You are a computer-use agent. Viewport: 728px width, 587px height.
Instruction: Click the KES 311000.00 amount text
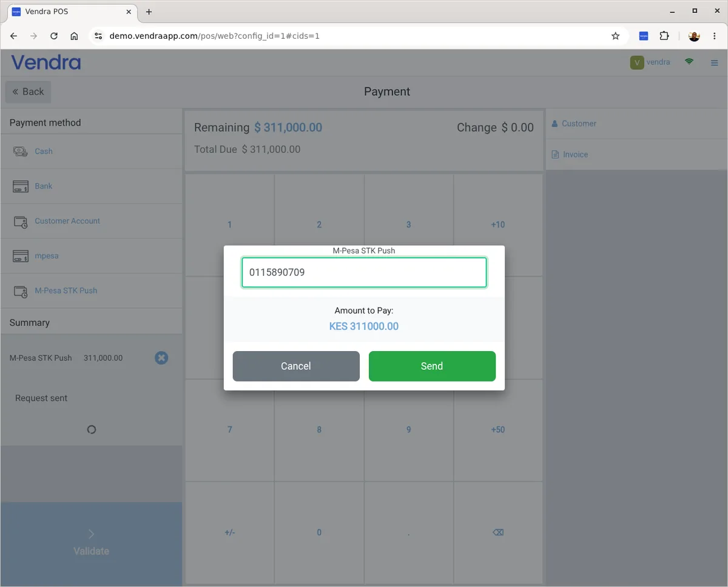pos(364,326)
